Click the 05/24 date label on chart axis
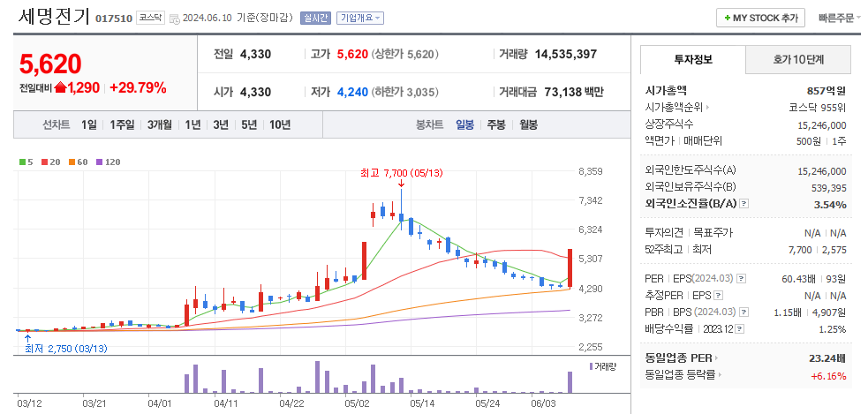This screenshot has height=414, width=868. tap(487, 403)
